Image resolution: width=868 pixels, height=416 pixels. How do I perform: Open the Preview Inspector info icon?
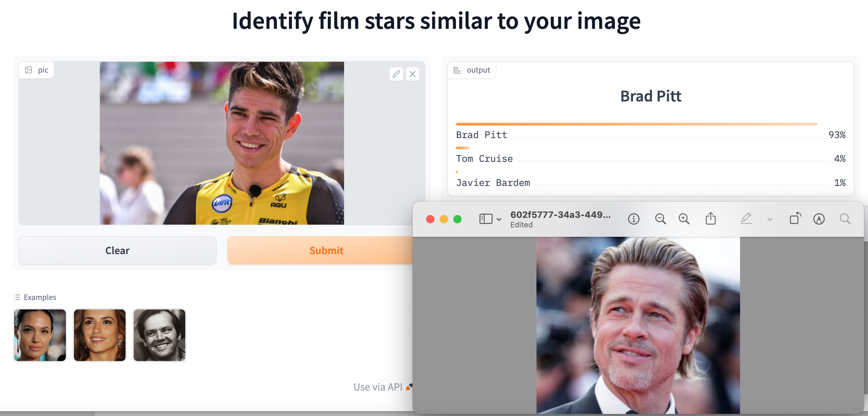click(633, 219)
